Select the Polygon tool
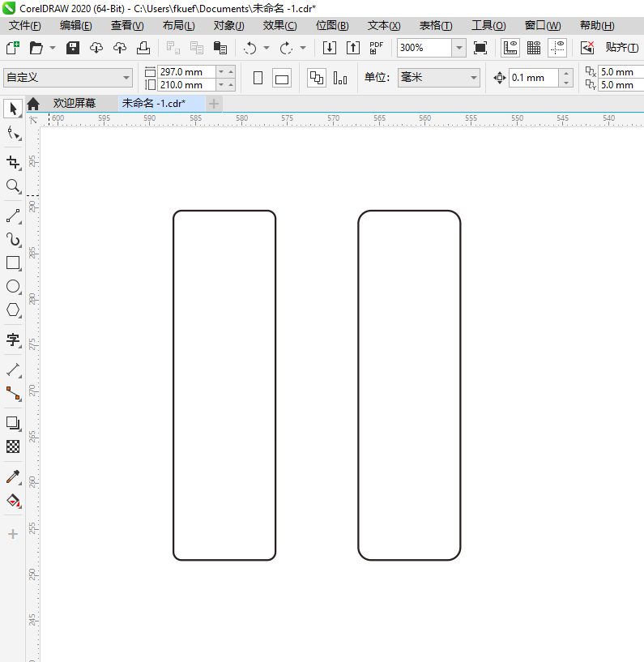 pyautogui.click(x=13, y=310)
